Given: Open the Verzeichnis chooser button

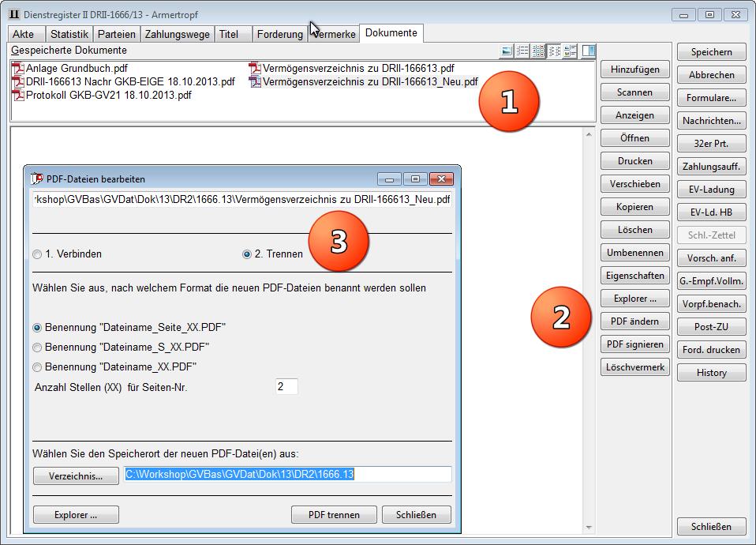Looking at the screenshot, I should click(x=75, y=475).
